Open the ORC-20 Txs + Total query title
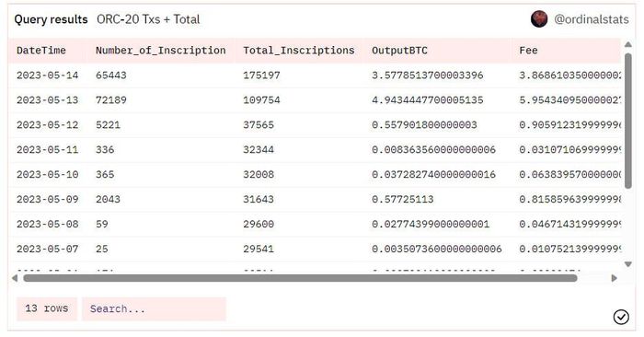The width and height of the screenshot is (644, 337). [x=148, y=19]
